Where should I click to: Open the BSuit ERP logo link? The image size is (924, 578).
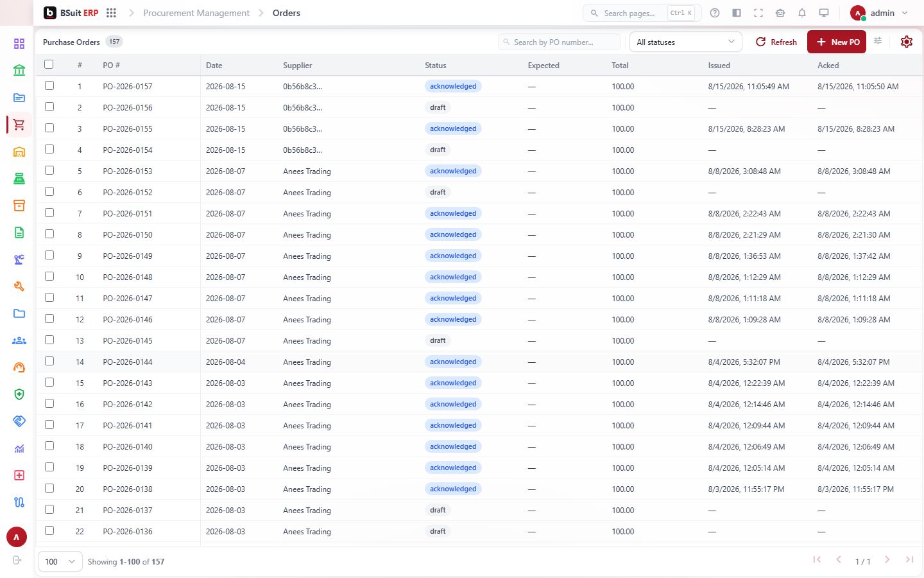[71, 13]
